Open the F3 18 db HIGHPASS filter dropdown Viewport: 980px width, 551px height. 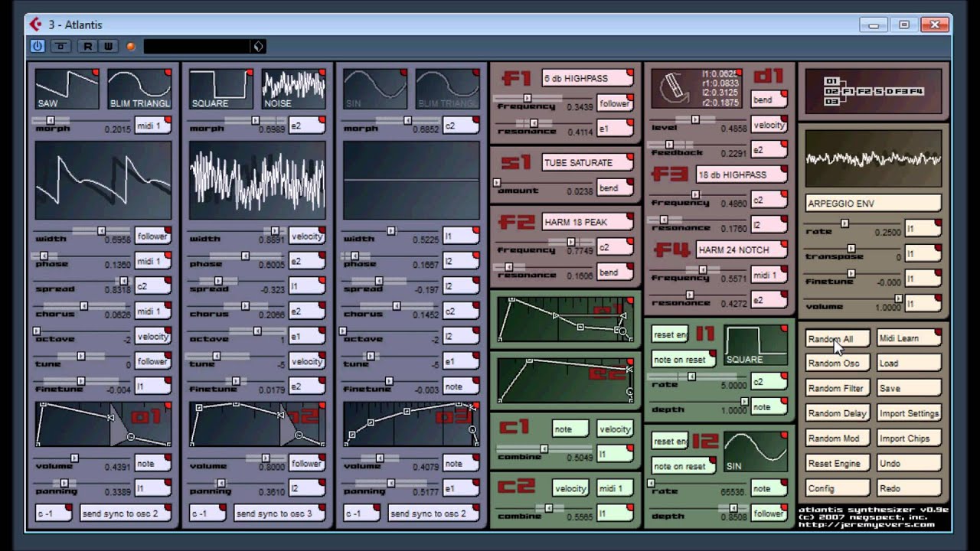(x=741, y=174)
